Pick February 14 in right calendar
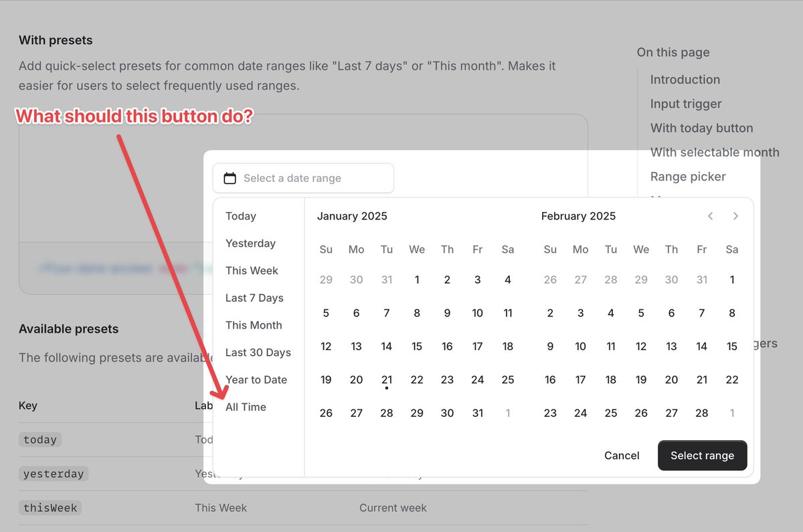Viewport: 803px width, 532px height. tap(701, 346)
